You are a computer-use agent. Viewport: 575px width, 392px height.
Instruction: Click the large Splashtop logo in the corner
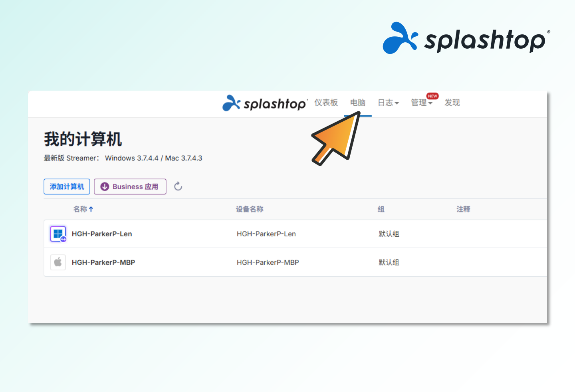coord(466,38)
